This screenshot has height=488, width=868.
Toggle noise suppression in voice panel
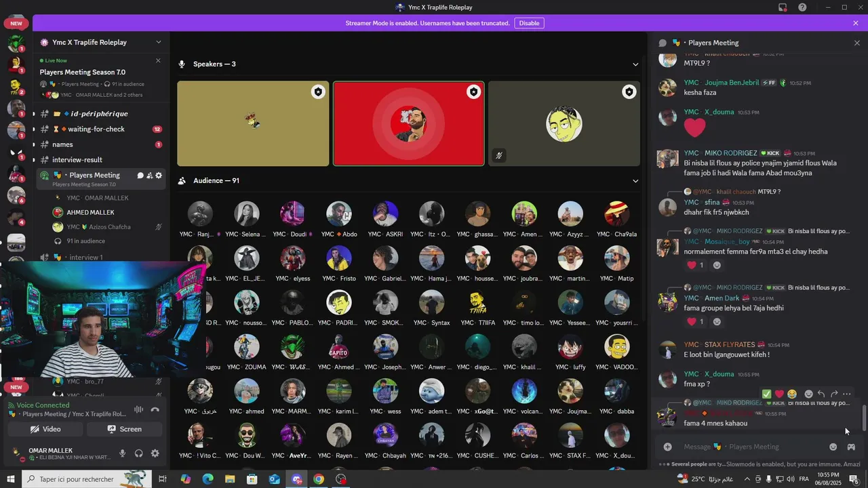[139, 409]
